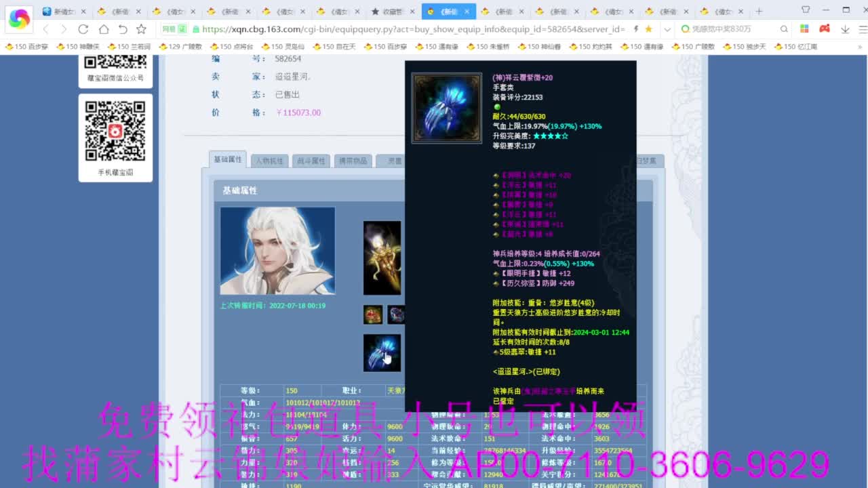Screen dimensions: 868x488
Task: Open the 150 灵岛仙 bookmark
Action: click(282, 46)
